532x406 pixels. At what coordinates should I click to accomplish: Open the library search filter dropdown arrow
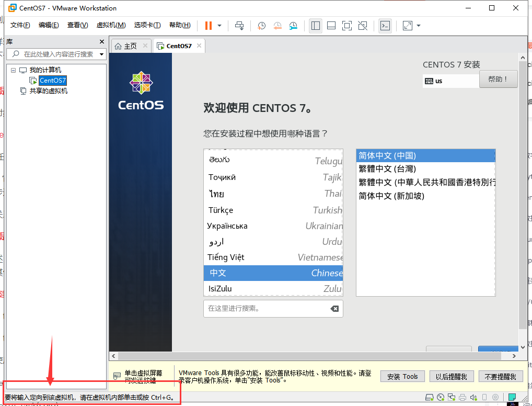[101, 54]
